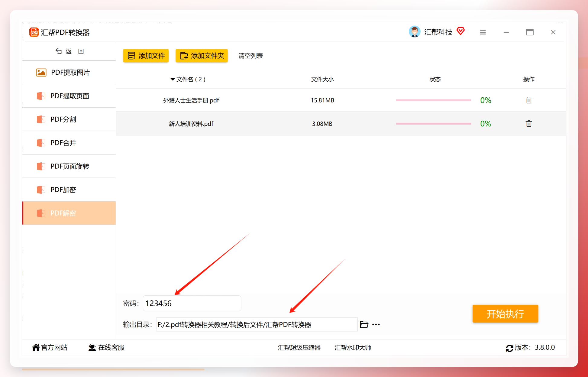Click the 状态 column header

(435, 80)
